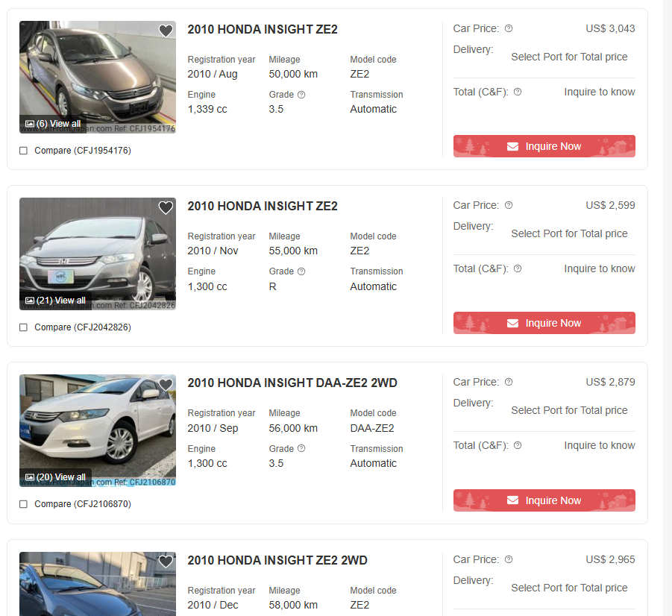Viewport: 672px width, 616px height.
Task: Open Total (C&F) help icon for first listing
Action: (518, 92)
